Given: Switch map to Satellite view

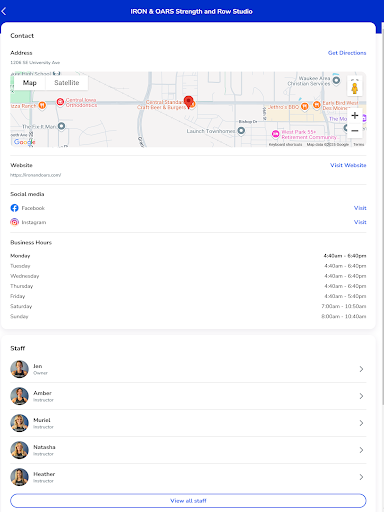Looking at the screenshot, I should click(x=67, y=83).
